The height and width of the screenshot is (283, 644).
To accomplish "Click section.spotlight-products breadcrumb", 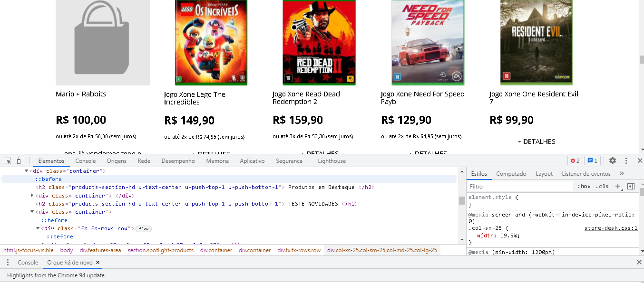I will [x=161, y=250].
